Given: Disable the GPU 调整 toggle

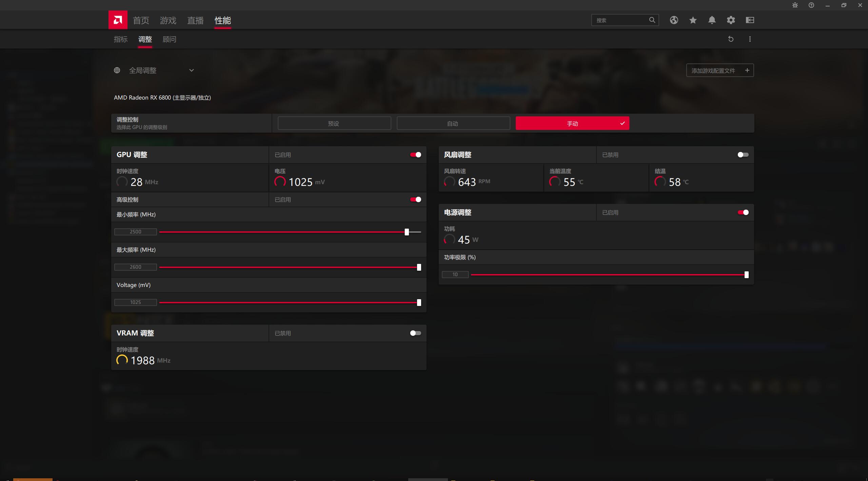Looking at the screenshot, I should click(415, 155).
